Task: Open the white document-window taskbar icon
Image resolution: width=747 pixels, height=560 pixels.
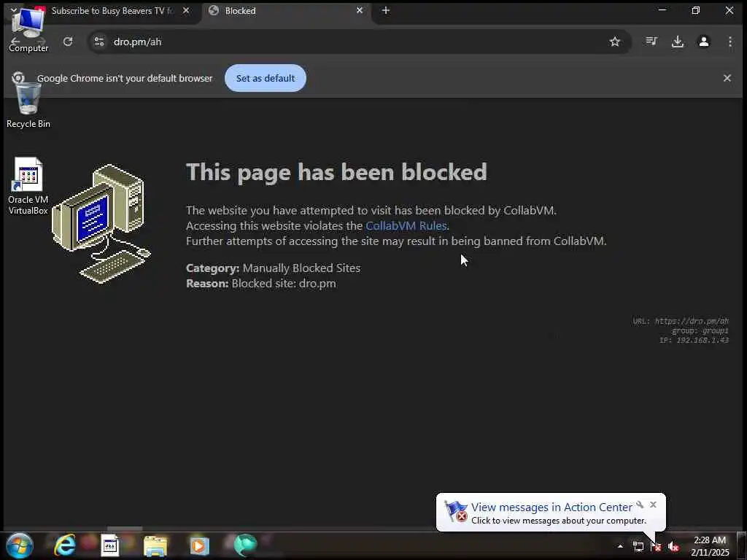Action: coord(110,545)
